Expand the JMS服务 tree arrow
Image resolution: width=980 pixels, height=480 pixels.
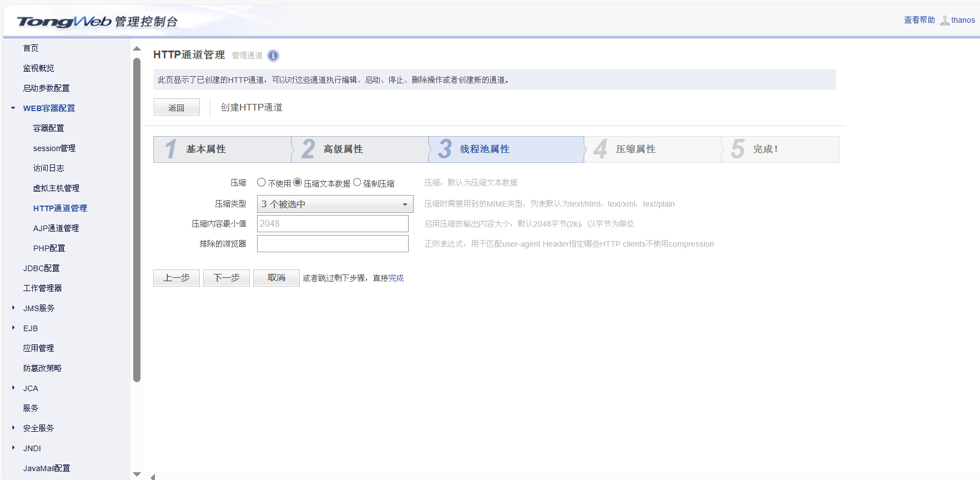tap(13, 308)
